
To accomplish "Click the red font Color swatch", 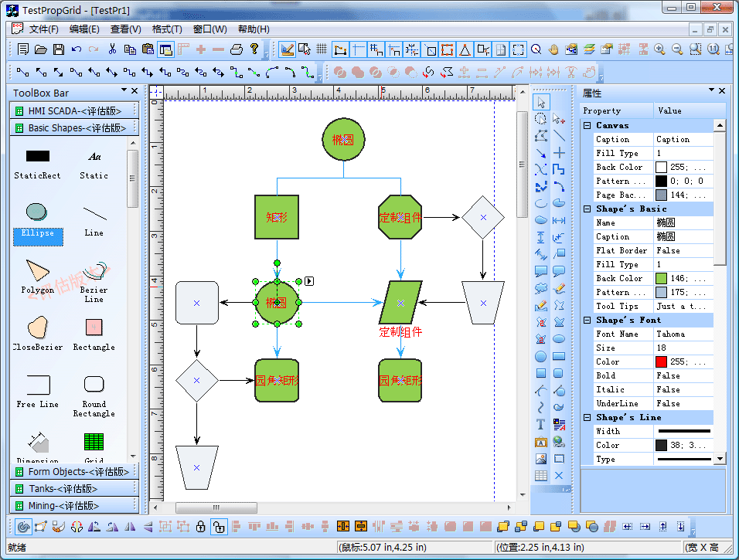I will (x=661, y=361).
